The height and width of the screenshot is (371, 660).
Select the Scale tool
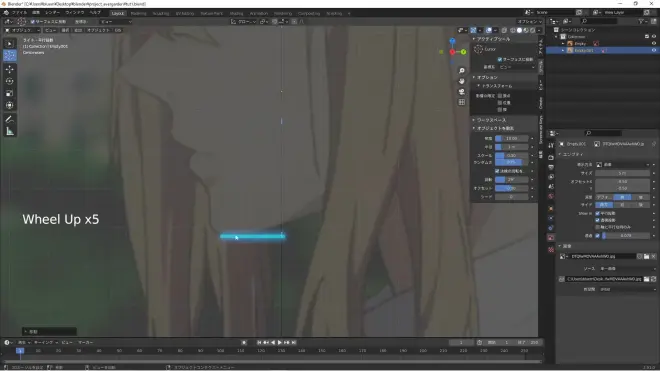(x=10, y=93)
